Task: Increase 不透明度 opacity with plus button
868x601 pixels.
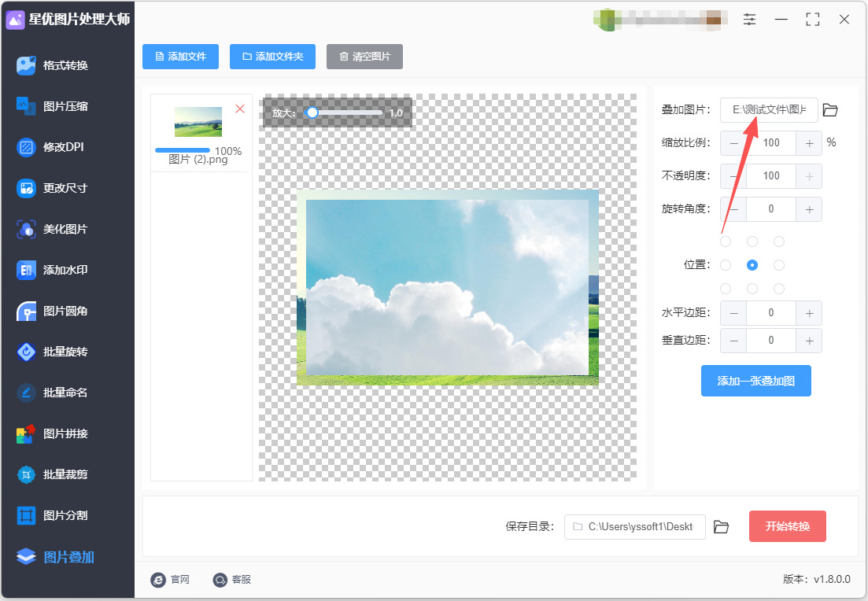Action: coord(809,176)
